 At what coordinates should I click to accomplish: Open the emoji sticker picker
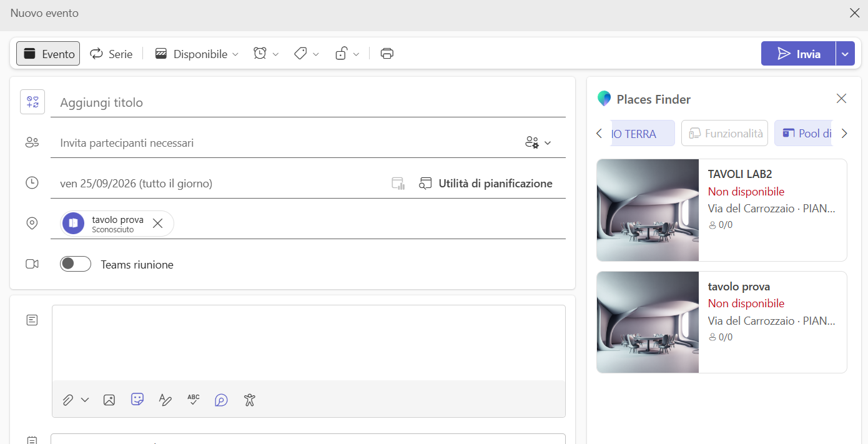(137, 400)
